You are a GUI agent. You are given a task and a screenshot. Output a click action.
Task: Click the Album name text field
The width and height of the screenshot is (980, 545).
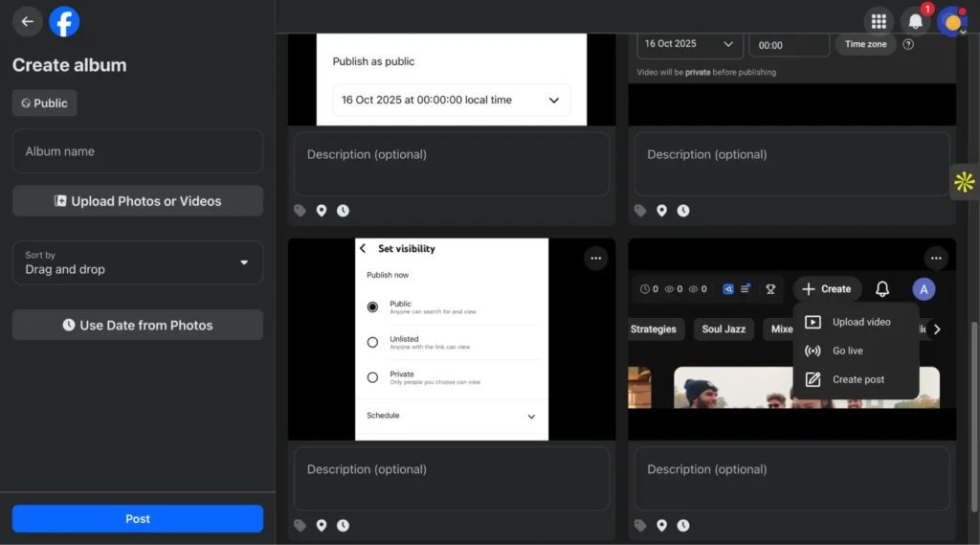click(x=138, y=151)
